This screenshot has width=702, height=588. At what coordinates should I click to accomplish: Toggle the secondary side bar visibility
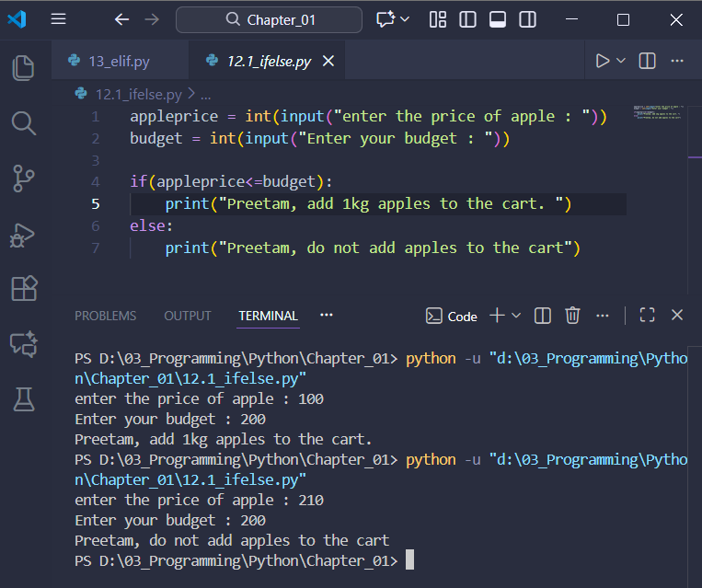[x=527, y=19]
